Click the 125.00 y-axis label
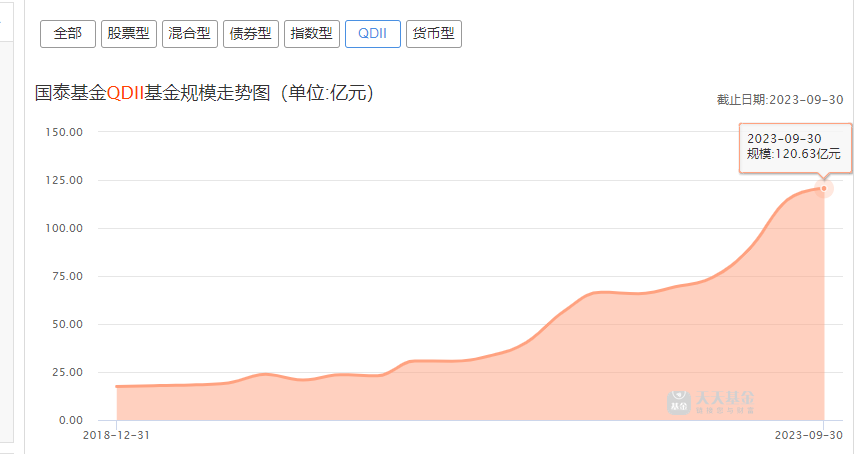Image resolution: width=860 pixels, height=454 pixels. pyautogui.click(x=64, y=180)
